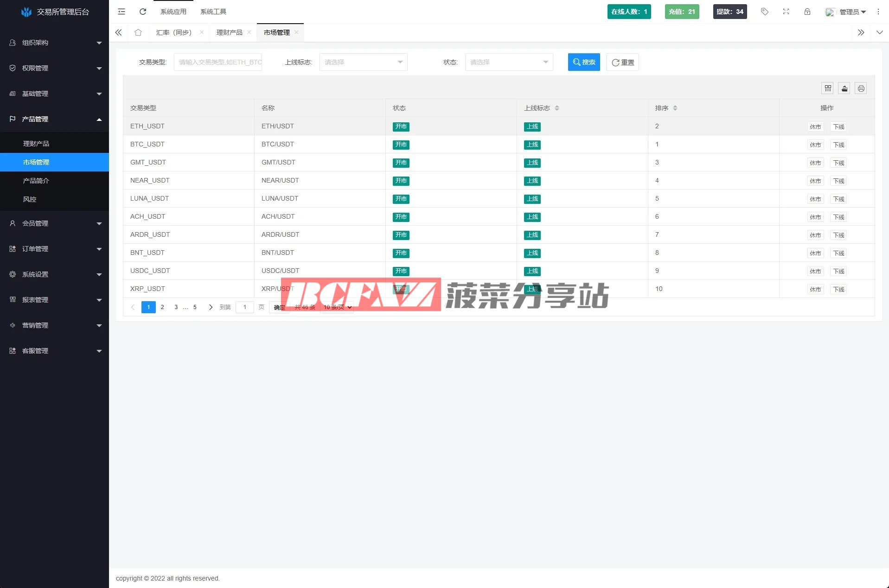Open the column filter icon above table

coord(828,89)
